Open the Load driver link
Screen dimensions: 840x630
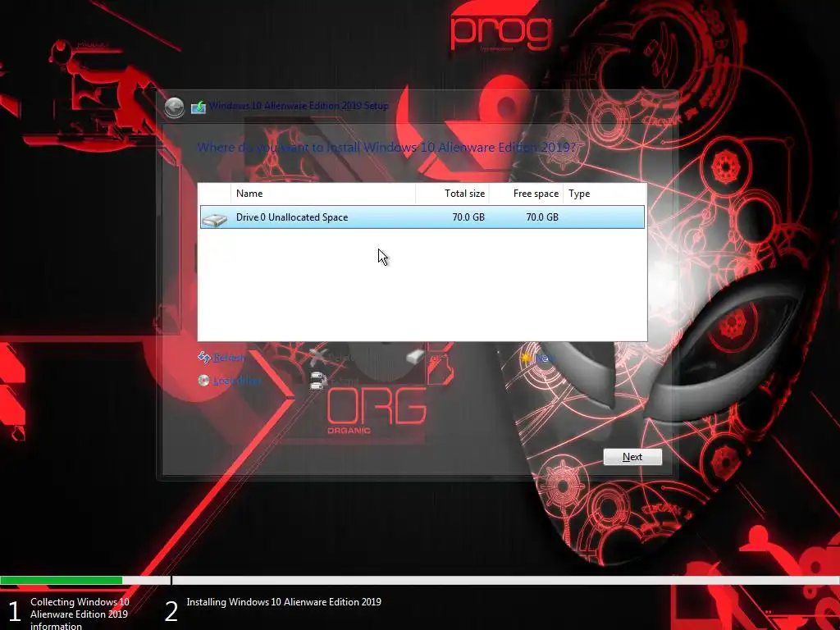[x=237, y=381]
